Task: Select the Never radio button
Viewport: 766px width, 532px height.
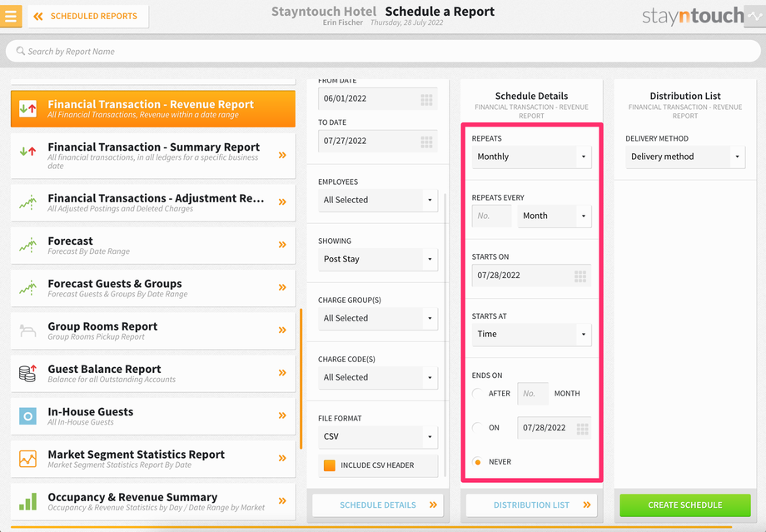Action: pos(477,462)
